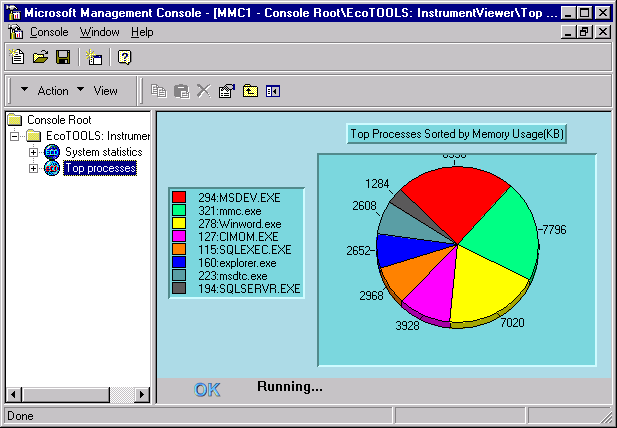Click teal msdtc.exe legend swatch

179,275
